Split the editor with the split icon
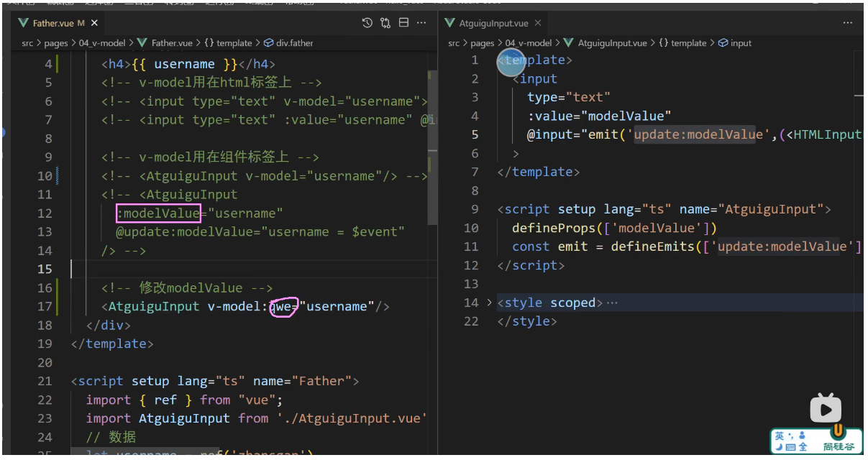Image resolution: width=868 pixels, height=460 pixels. [403, 23]
